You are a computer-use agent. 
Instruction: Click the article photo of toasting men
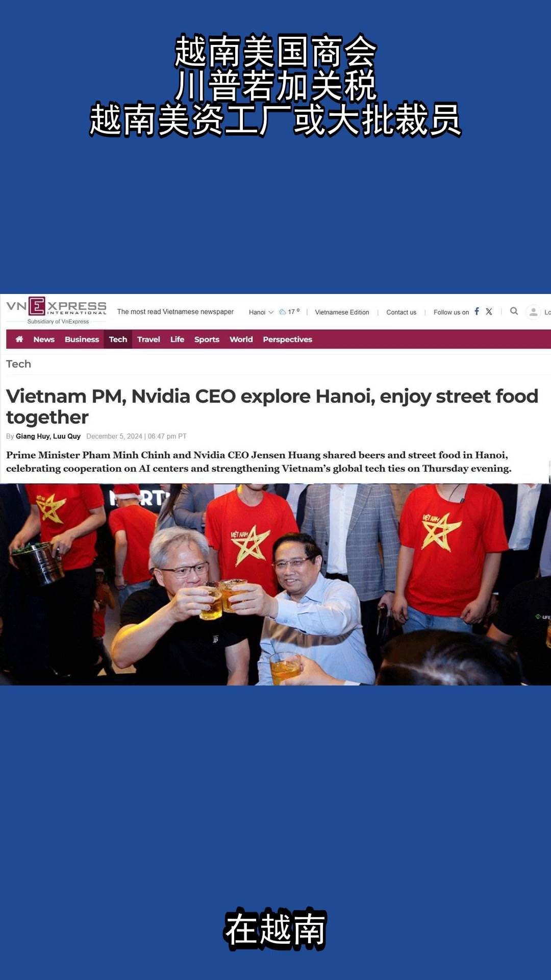click(x=275, y=584)
